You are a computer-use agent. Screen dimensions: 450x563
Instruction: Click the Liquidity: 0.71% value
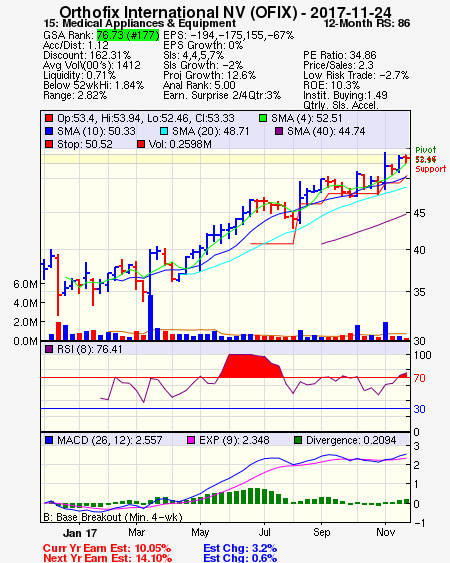click(79, 75)
